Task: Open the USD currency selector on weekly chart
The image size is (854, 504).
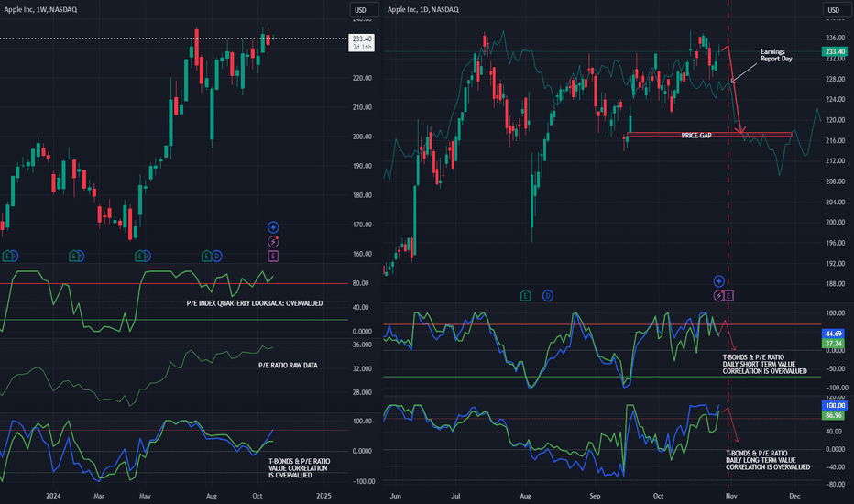Action: pyautogui.click(x=363, y=10)
